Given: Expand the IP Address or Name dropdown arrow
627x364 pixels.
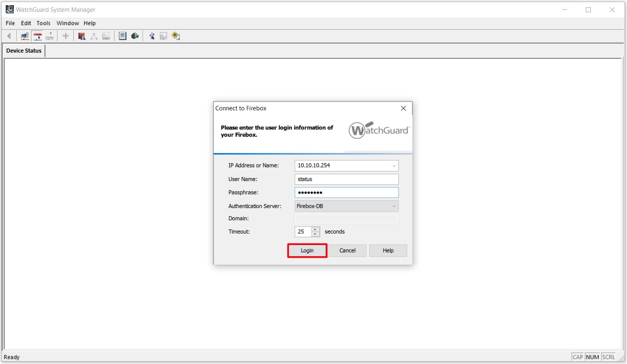Looking at the screenshot, I should (x=394, y=166).
